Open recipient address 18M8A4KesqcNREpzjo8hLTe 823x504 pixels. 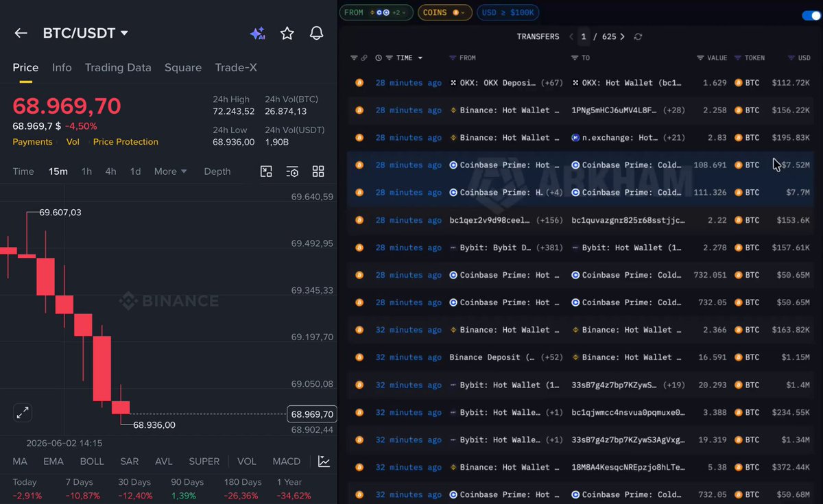point(629,467)
